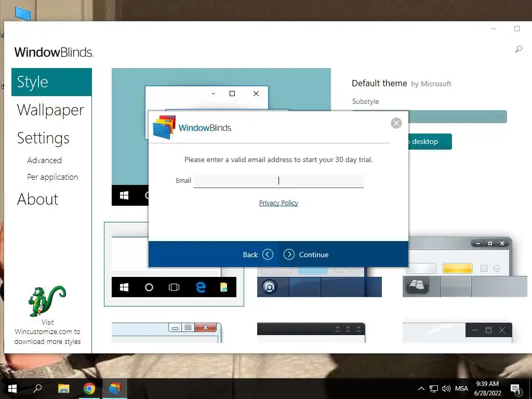Select the red close button style thumbnail
The image size is (532, 399).
(x=167, y=332)
